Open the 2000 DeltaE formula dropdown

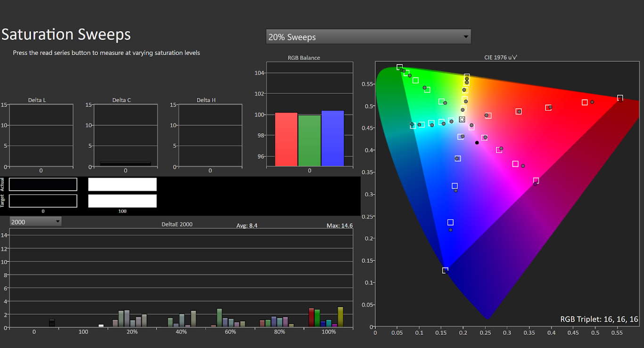pyautogui.click(x=35, y=222)
